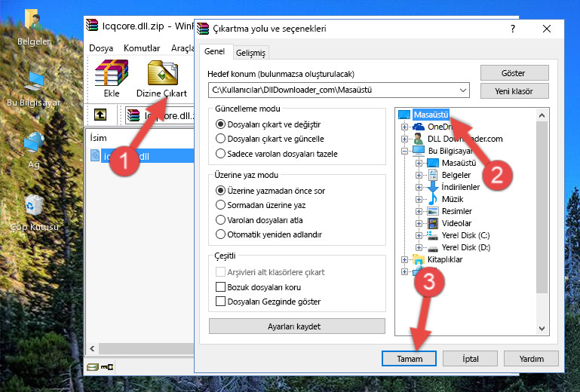
Task: Click the Göster button
Action: (x=514, y=73)
